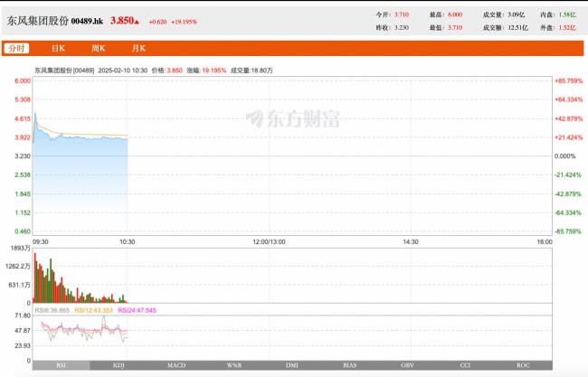Click the RSI line spike peak
The height and width of the screenshot is (377, 588).
point(104,318)
